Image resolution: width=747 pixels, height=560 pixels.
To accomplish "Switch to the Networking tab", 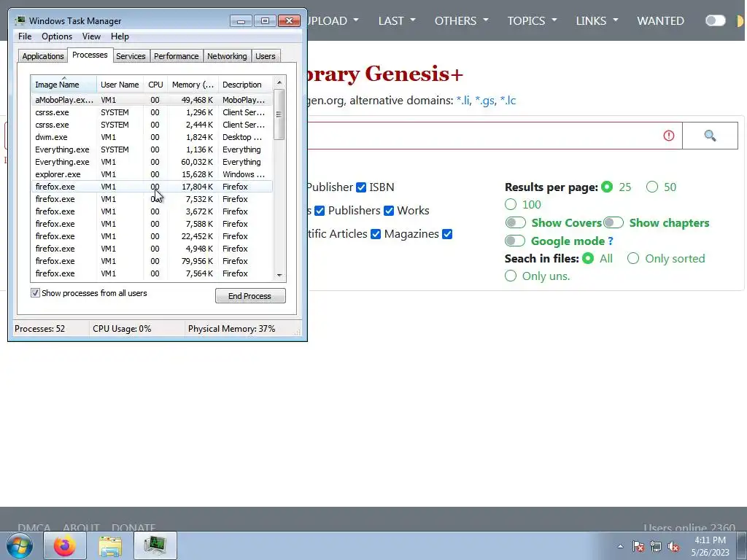I will (x=227, y=56).
